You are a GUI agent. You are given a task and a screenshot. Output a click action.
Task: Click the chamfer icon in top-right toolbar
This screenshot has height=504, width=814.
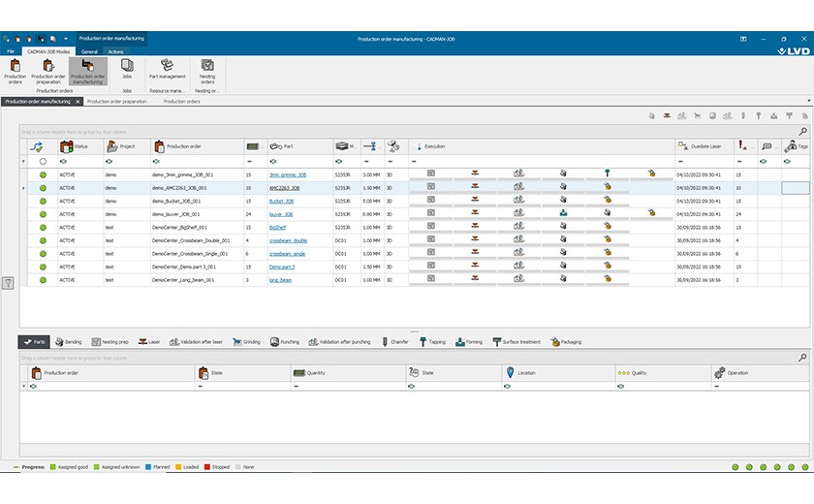743,115
